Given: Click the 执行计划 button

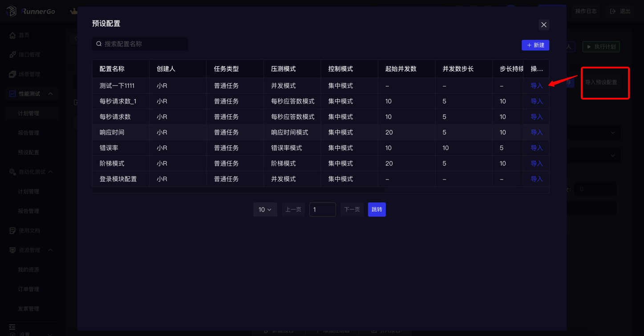Looking at the screenshot, I should 601,47.
